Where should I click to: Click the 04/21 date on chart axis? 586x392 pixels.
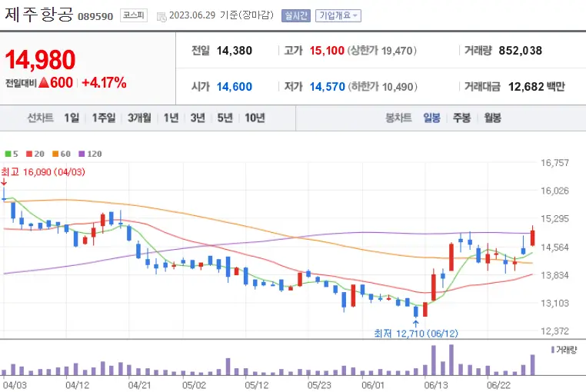(x=139, y=385)
